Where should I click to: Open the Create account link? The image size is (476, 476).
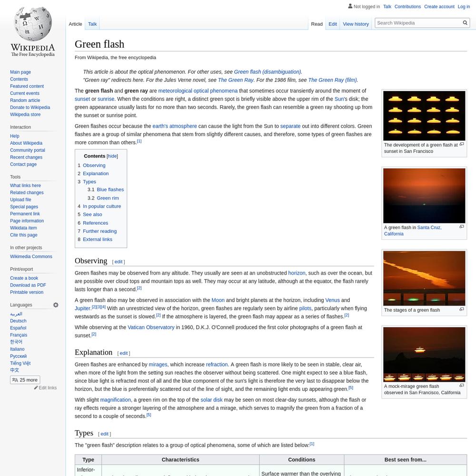439,6
